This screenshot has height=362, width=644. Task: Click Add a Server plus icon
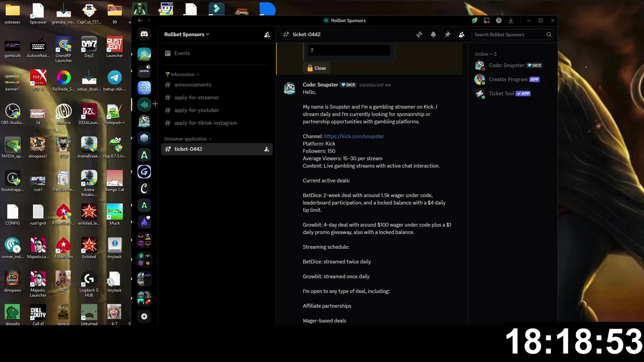tap(144, 316)
